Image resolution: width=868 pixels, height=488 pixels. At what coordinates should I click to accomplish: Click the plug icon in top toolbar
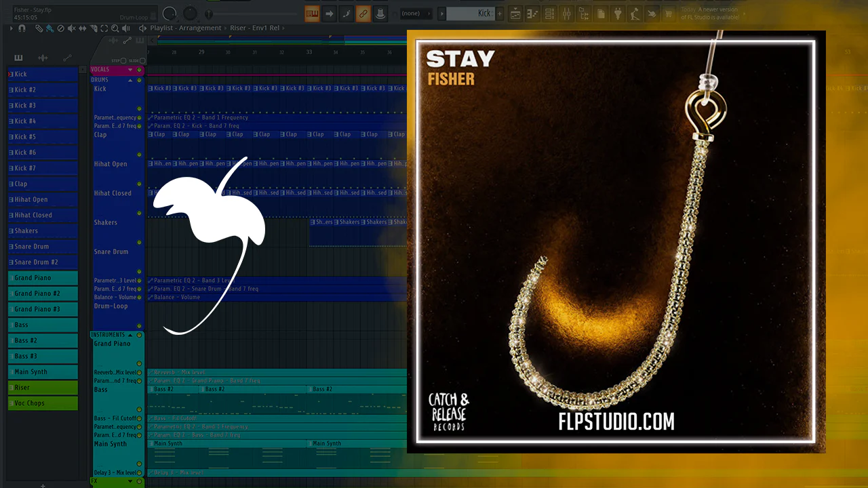pyautogui.click(x=618, y=13)
